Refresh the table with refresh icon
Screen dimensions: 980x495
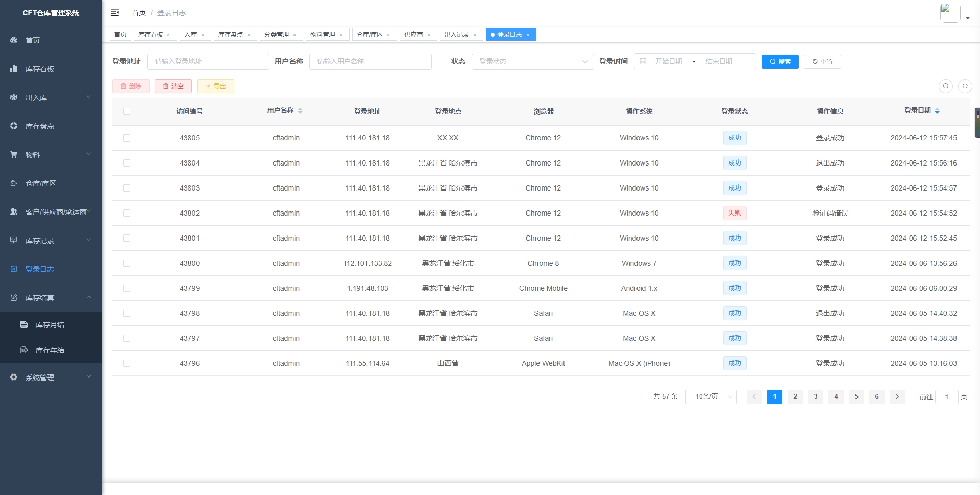[965, 86]
